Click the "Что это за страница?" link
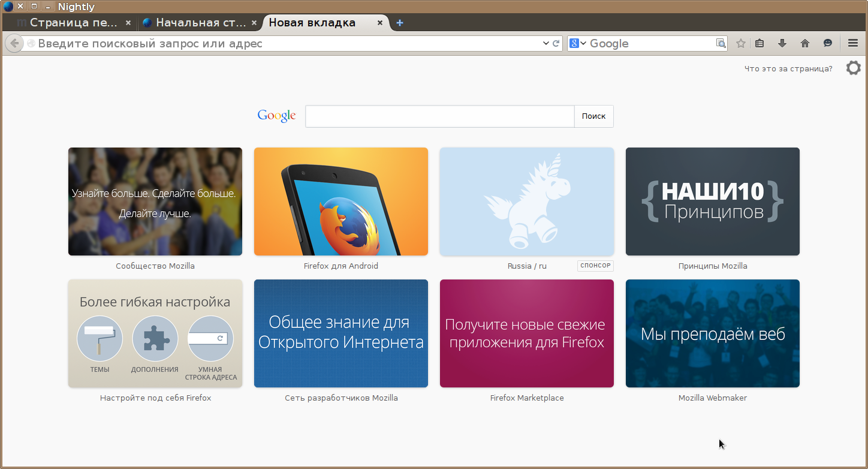The width and height of the screenshot is (868, 469). 788,68
